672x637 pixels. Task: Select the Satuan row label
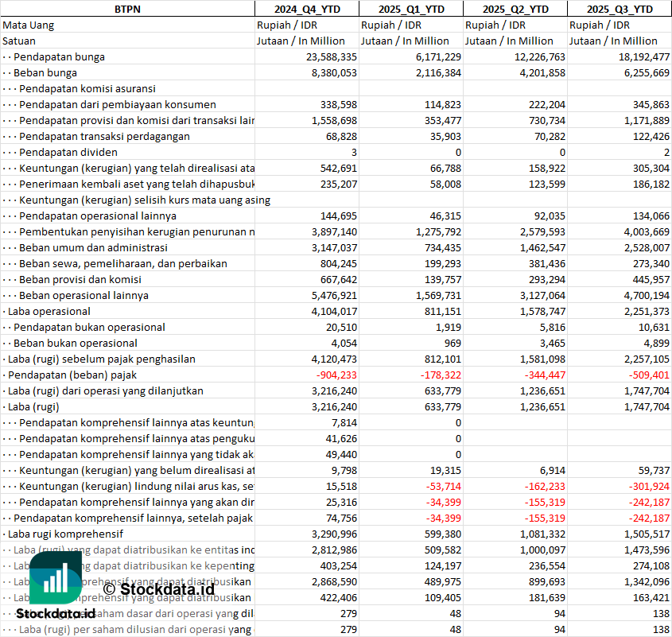[19, 41]
